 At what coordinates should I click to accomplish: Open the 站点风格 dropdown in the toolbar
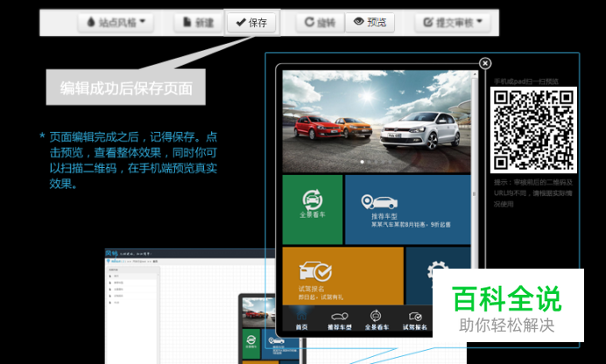point(116,23)
